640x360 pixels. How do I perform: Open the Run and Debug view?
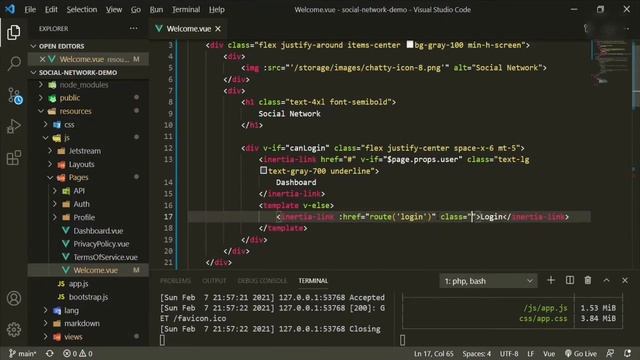[x=13, y=126]
